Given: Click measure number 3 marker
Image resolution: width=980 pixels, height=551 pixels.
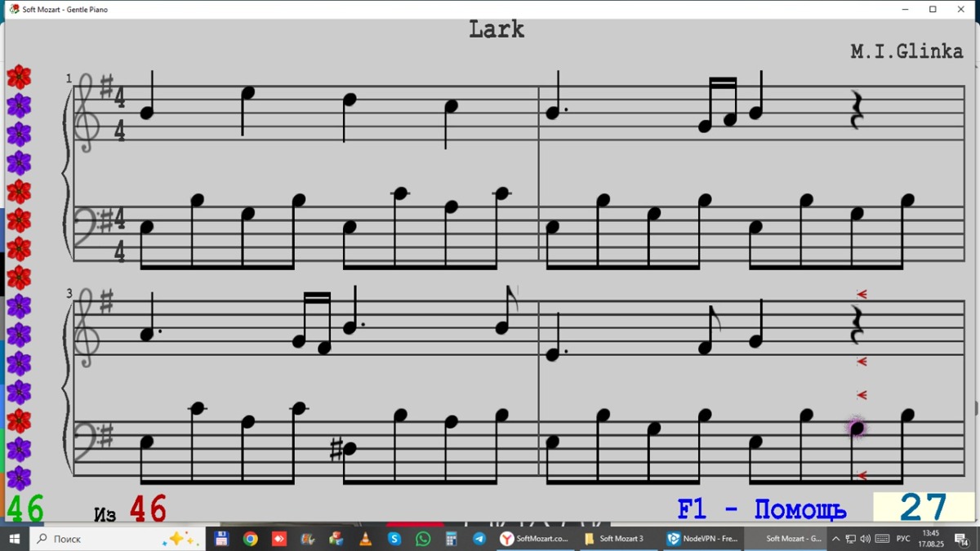Looking at the screenshot, I should [x=69, y=293].
